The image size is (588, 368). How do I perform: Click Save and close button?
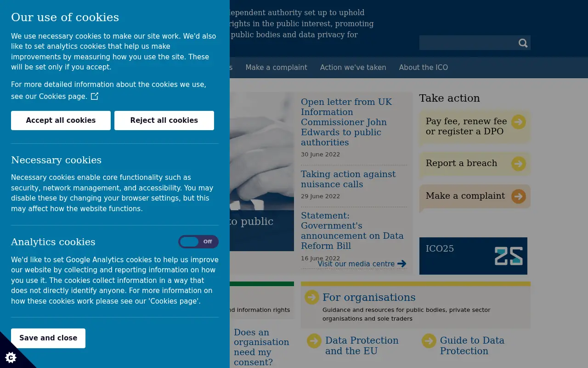click(x=48, y=338)
